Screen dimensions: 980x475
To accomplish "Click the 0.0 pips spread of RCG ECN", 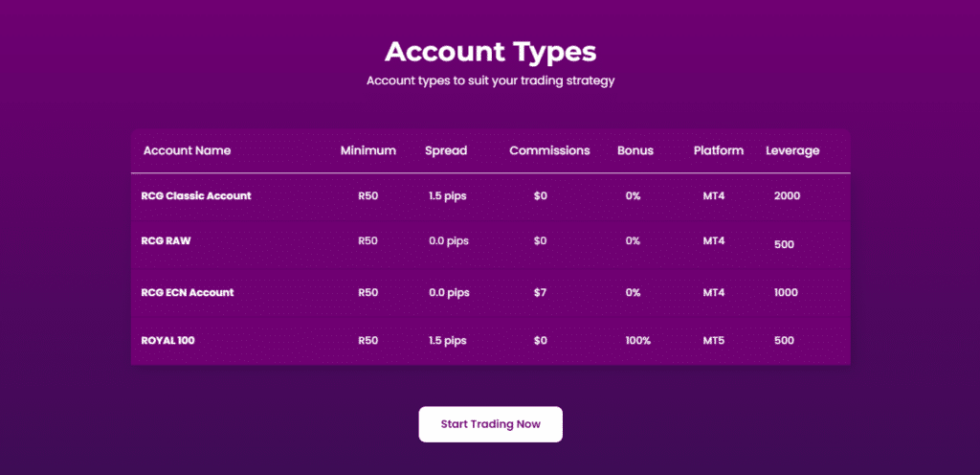I will point(449,293).
